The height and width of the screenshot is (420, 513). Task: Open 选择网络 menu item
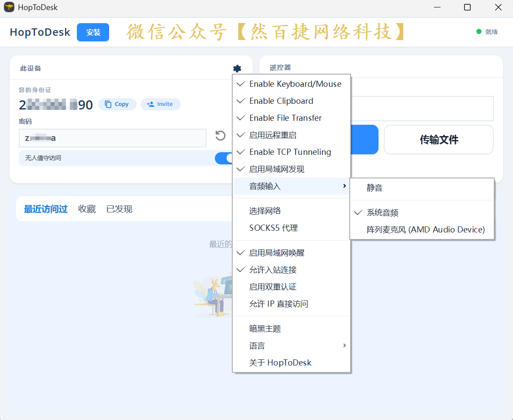click(292, 211)
